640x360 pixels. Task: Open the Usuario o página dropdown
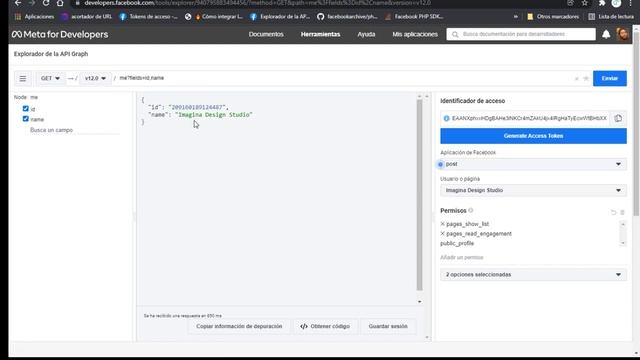pos(533,191)
